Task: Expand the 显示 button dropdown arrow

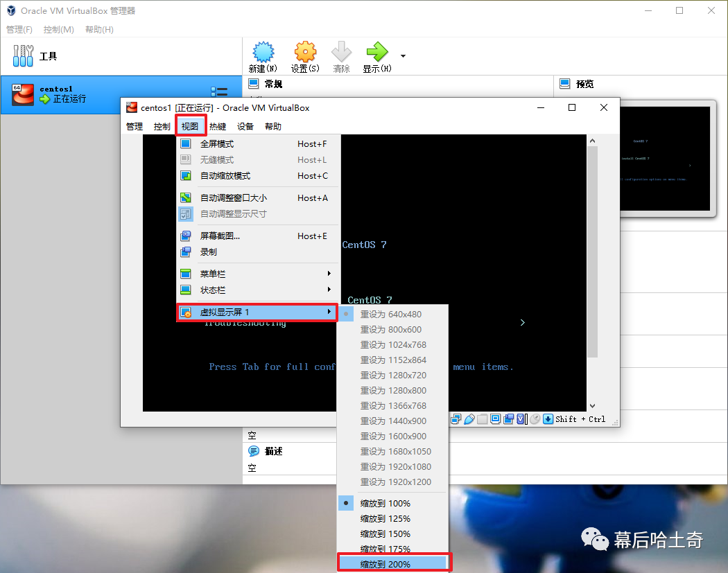Action: click(403, 56)
